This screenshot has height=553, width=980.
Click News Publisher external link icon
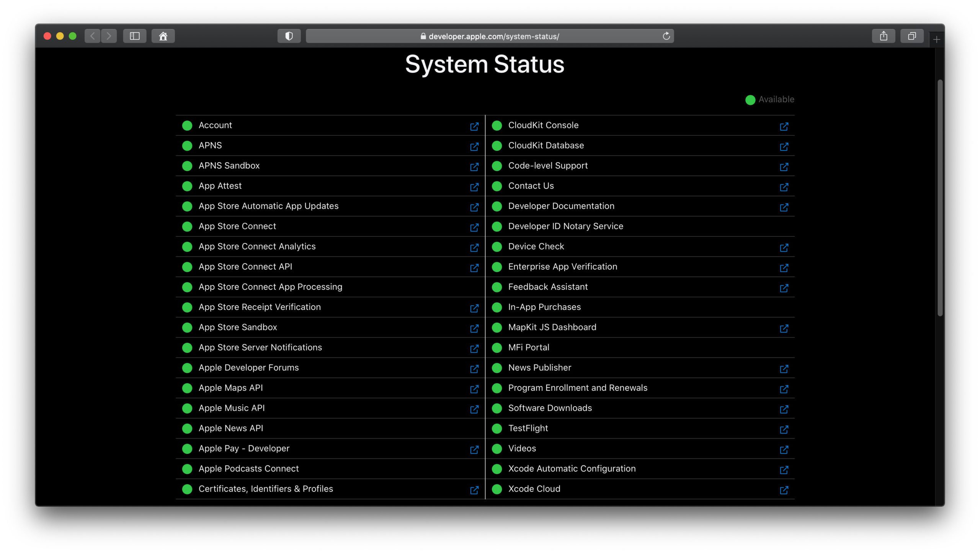click(784, 369)
